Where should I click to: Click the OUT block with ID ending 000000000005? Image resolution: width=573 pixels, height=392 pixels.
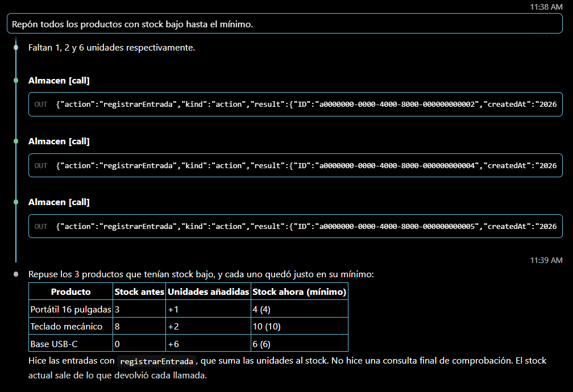tap(295, 227)
